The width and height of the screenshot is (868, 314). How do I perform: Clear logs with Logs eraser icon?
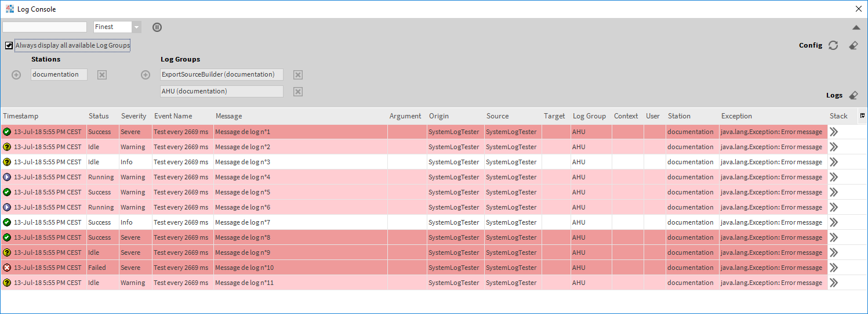click(853, 95)
